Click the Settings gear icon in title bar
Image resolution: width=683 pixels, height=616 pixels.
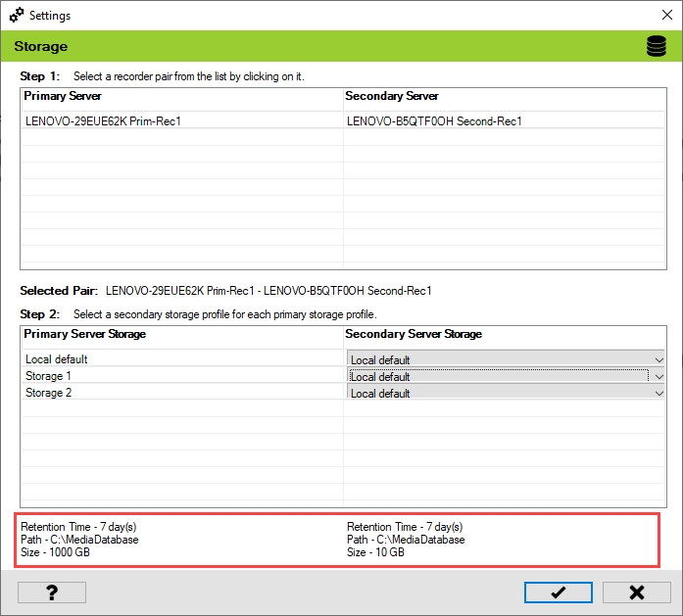16,16
